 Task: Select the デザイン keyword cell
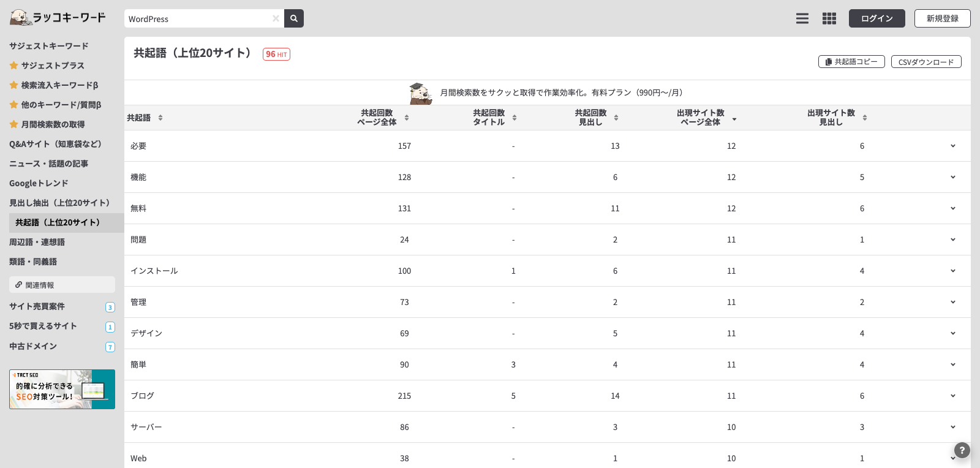coord(146,333)
